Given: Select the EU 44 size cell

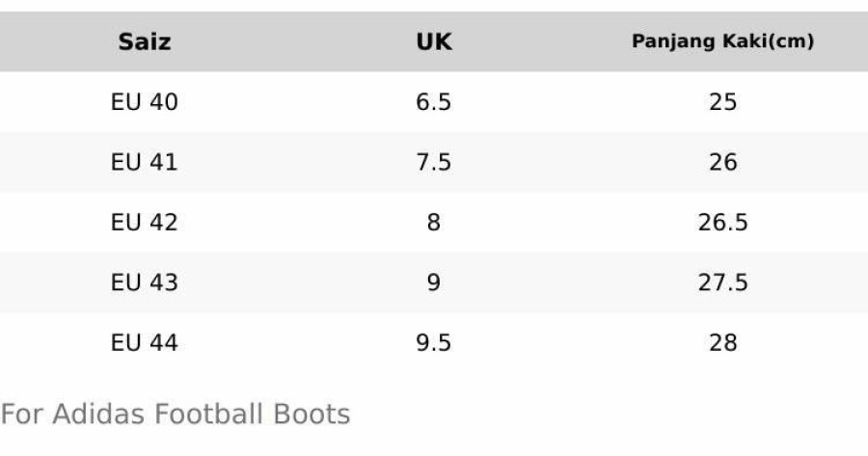Looking at the screenshot, I should [145, 342].
